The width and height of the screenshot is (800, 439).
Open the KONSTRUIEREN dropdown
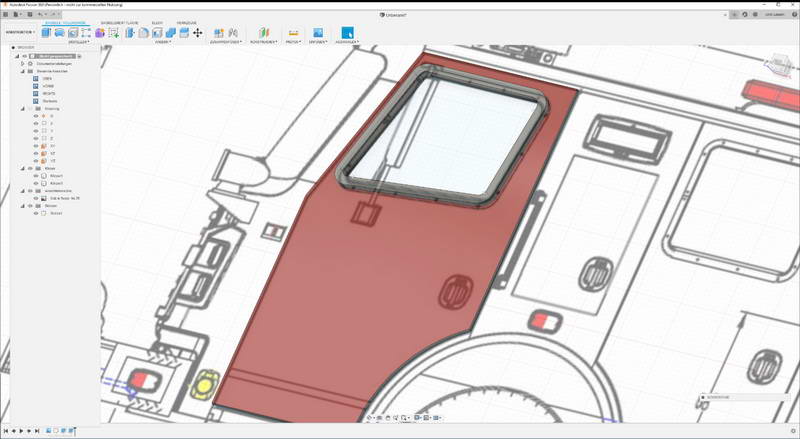click(x=264, y=42)
